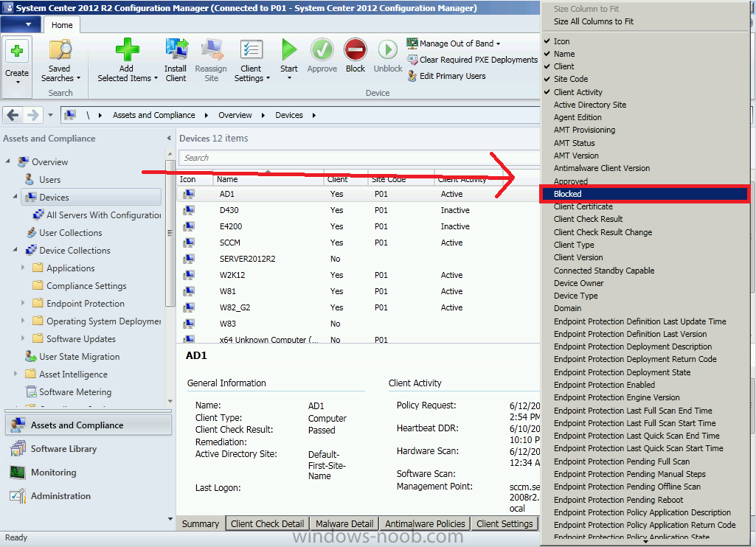Switch to the Summary tab
The width and height of the screenshot is (756, 547).
[200, 524]
